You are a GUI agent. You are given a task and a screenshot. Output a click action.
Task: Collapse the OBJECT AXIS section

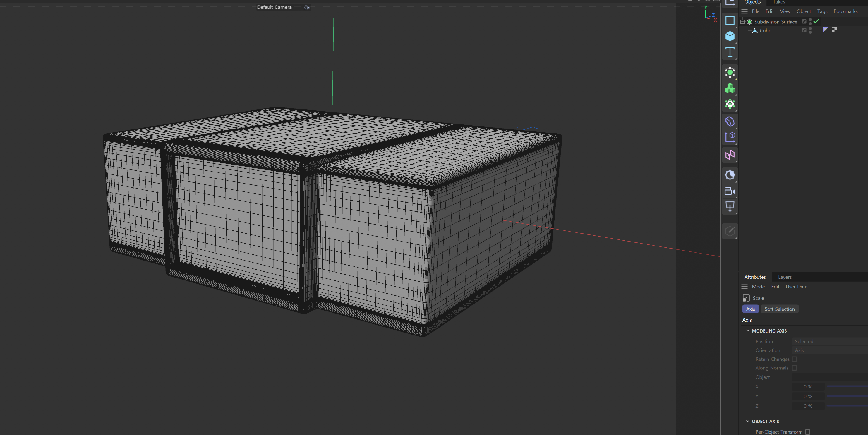748,421
